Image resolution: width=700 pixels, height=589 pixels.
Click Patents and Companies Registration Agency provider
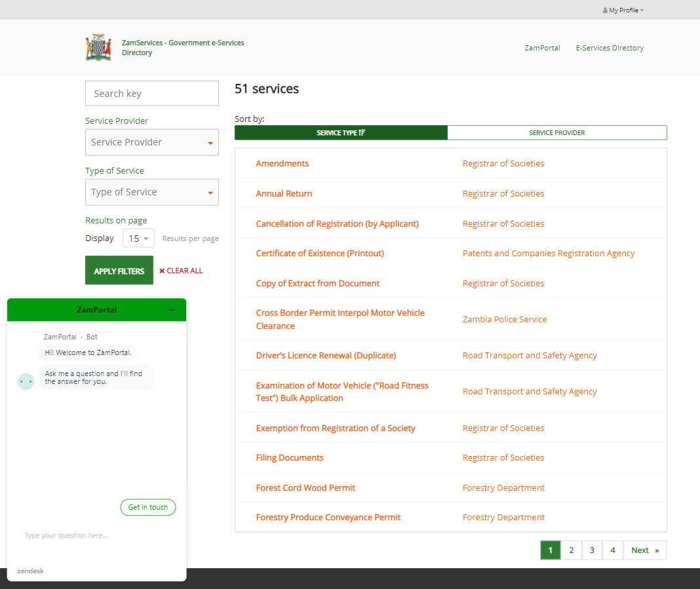tap(548, 253)
